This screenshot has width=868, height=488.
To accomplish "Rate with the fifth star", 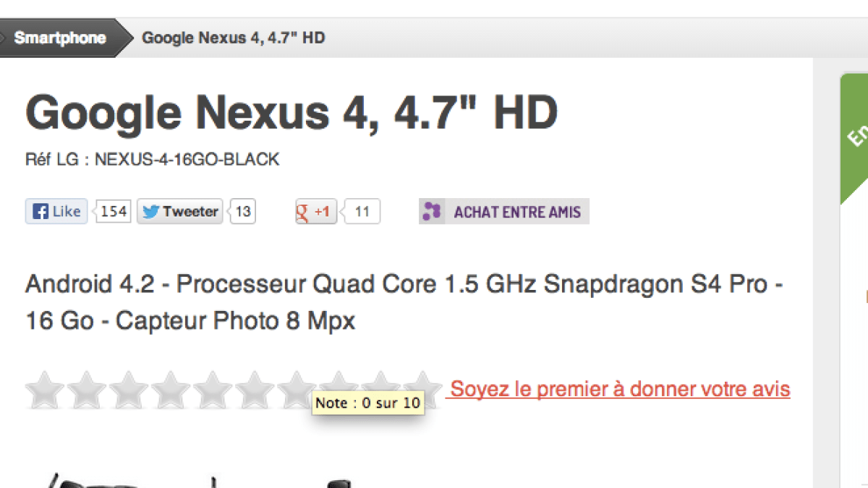I will pos(213,390).
